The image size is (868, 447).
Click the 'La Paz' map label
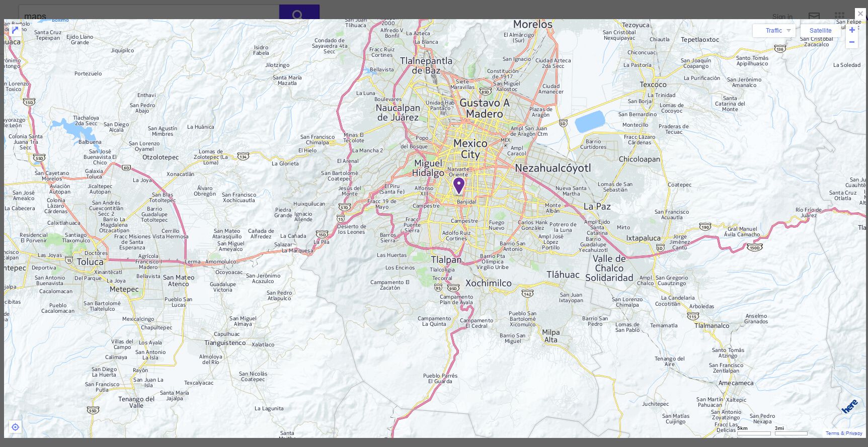(x=597, y=206)
